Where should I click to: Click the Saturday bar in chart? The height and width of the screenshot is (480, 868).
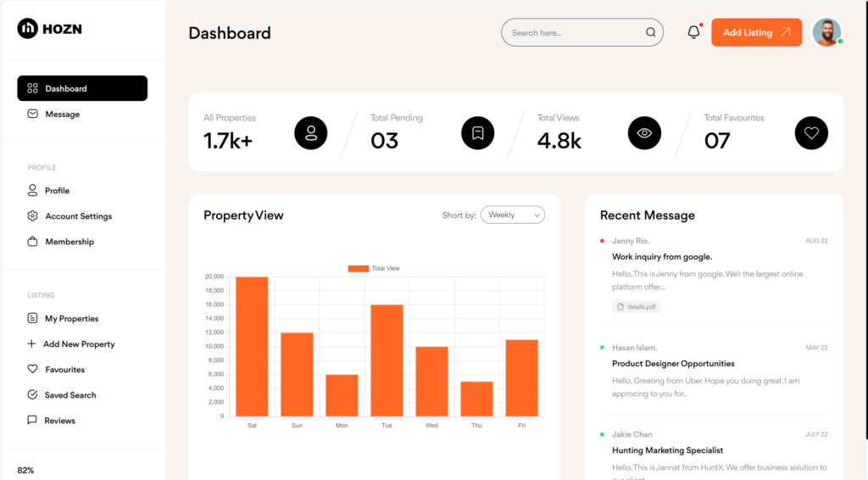[252, 347]
